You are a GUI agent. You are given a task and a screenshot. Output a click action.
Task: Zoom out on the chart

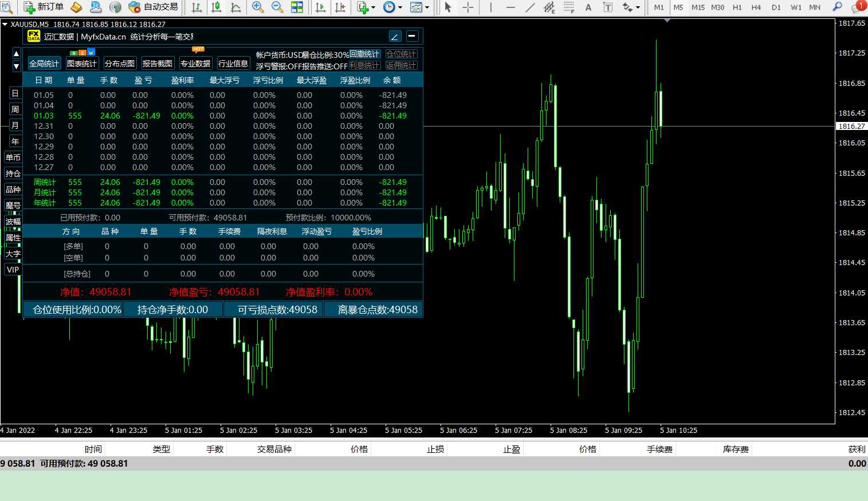click(x=277, y=7)
